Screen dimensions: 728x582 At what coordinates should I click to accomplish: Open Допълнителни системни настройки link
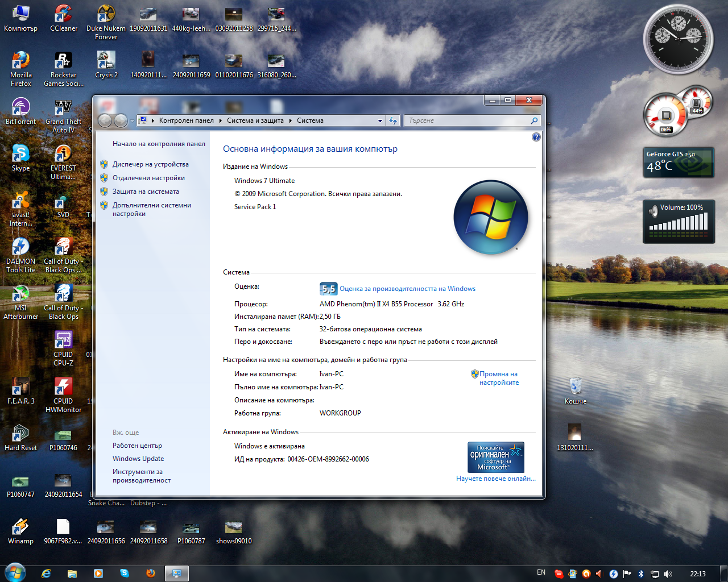pos(151,209)
